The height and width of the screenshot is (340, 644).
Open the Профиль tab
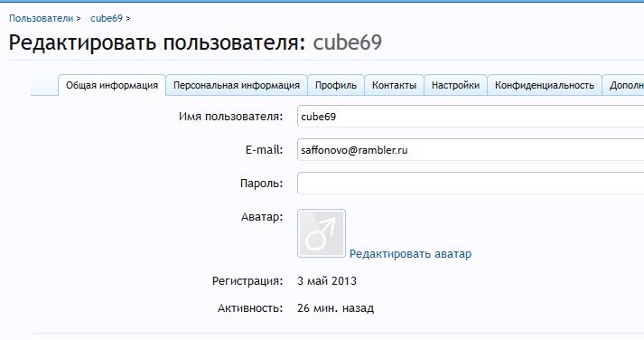pos(336,85)
